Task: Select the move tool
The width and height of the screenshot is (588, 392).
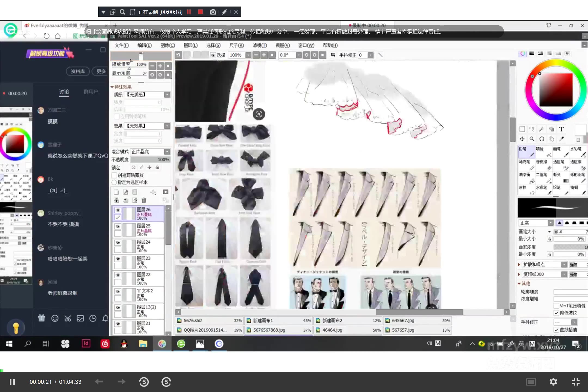Action: click(522, 139)
